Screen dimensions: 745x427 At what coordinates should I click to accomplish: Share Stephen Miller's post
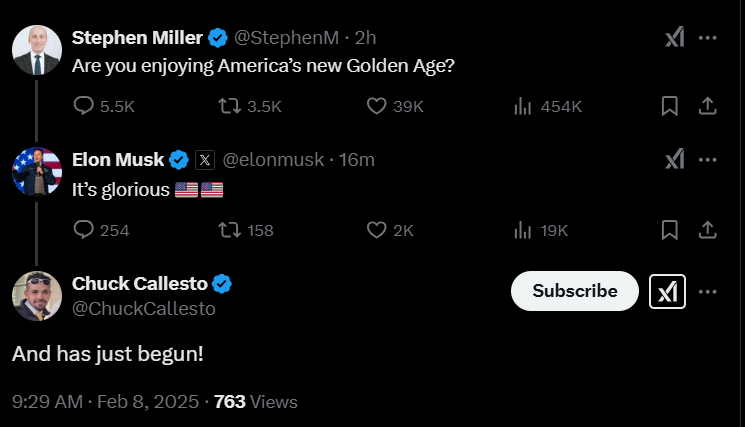(706, 106)
